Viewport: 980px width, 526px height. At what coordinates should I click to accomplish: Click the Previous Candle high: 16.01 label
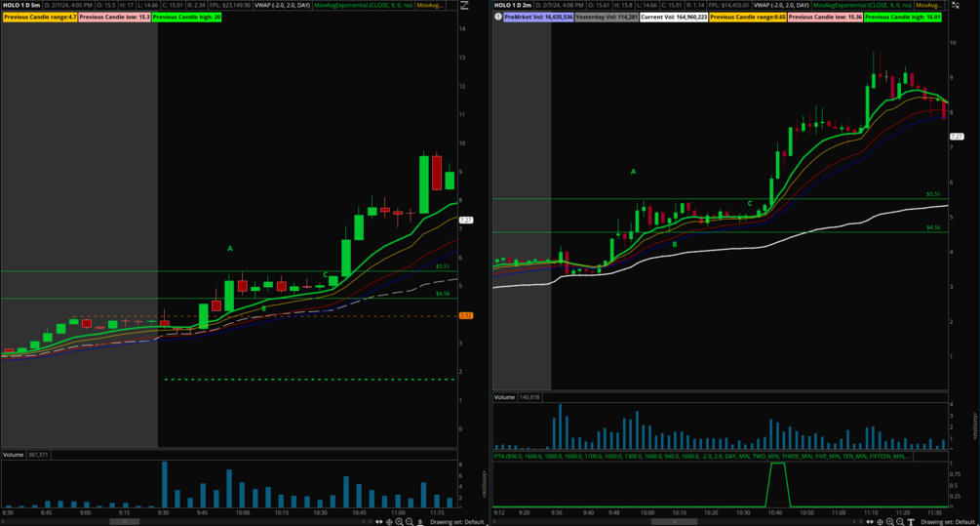[x=903, y=17]
